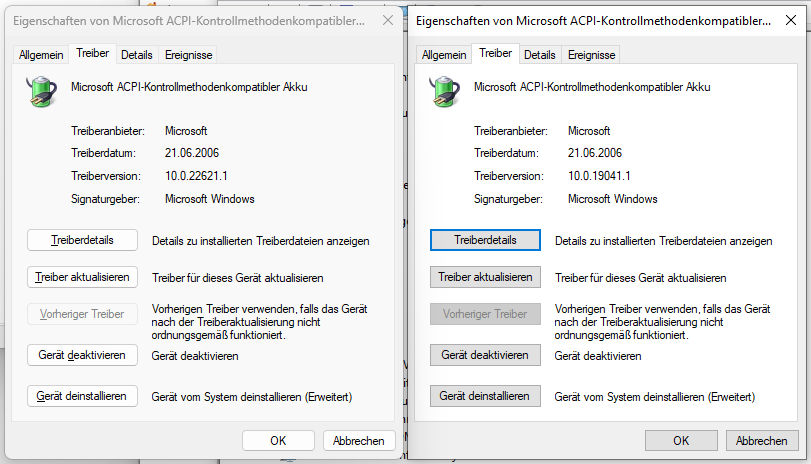Click Abbrechen in the right dialog
Viewport: 811px width, 464px height.
pyautogui.click(x=762, y=441)
